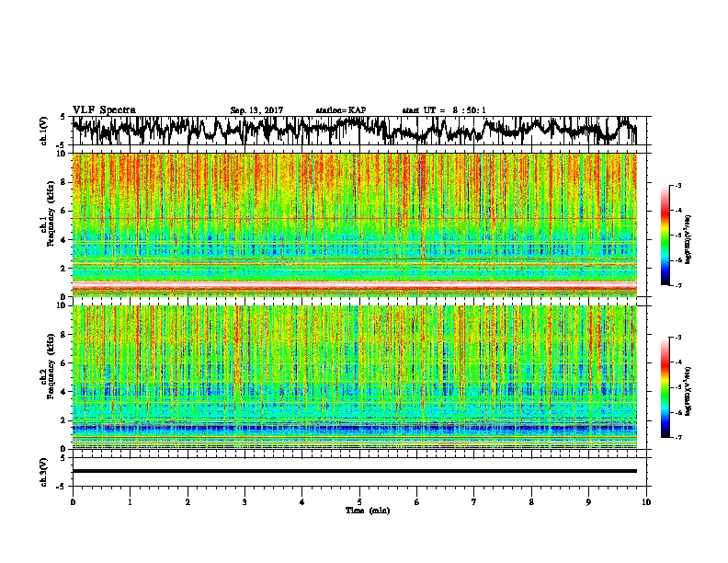Click the ch.1 frequency axis "8" tick label
Screen dimensions: 728x563
click(x=64, y=182)
